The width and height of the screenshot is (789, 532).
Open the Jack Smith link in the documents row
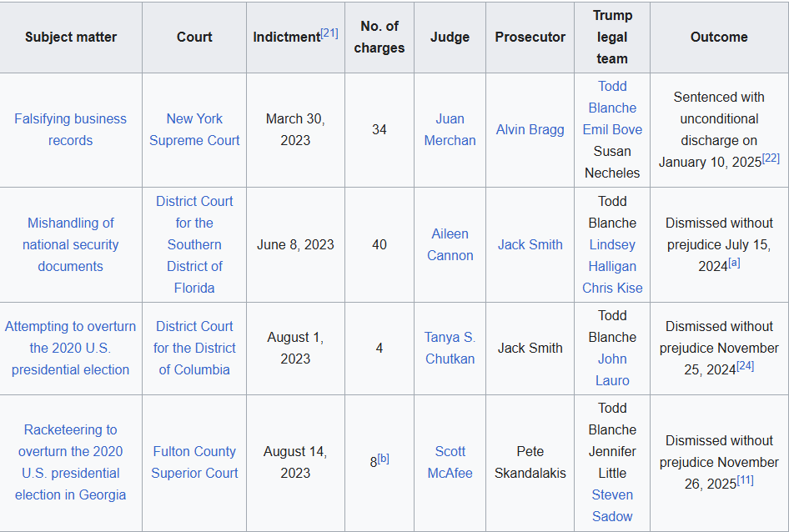(530, 244)
